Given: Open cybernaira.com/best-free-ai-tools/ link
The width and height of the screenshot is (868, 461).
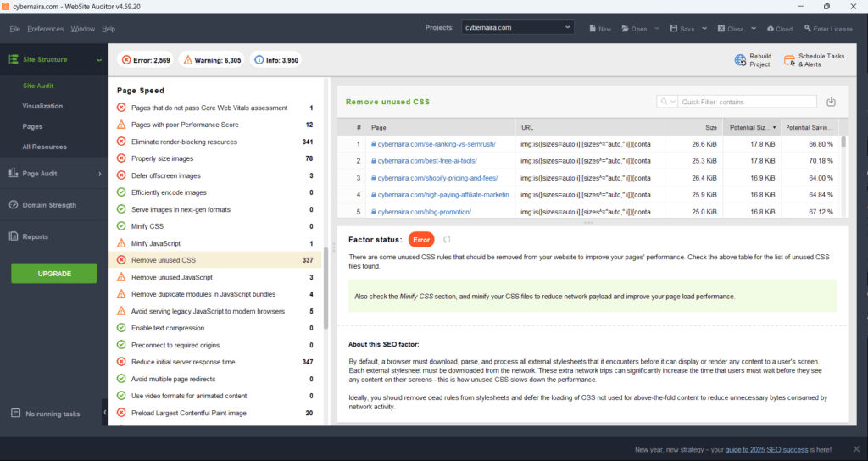Looking at the screenshot, I should click(427, 161).
